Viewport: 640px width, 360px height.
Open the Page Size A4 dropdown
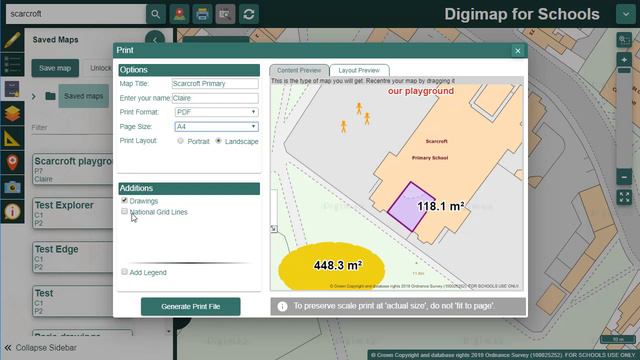pos(216,127)
